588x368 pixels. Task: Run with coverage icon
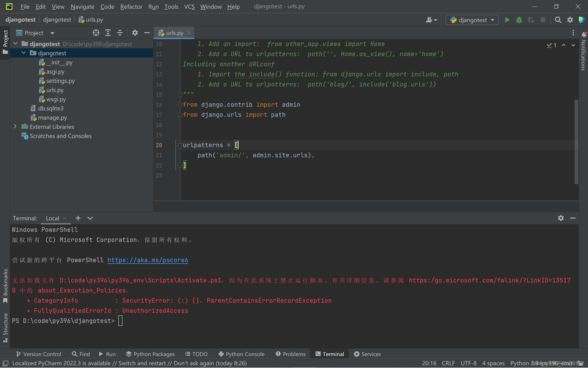(531, 20)
